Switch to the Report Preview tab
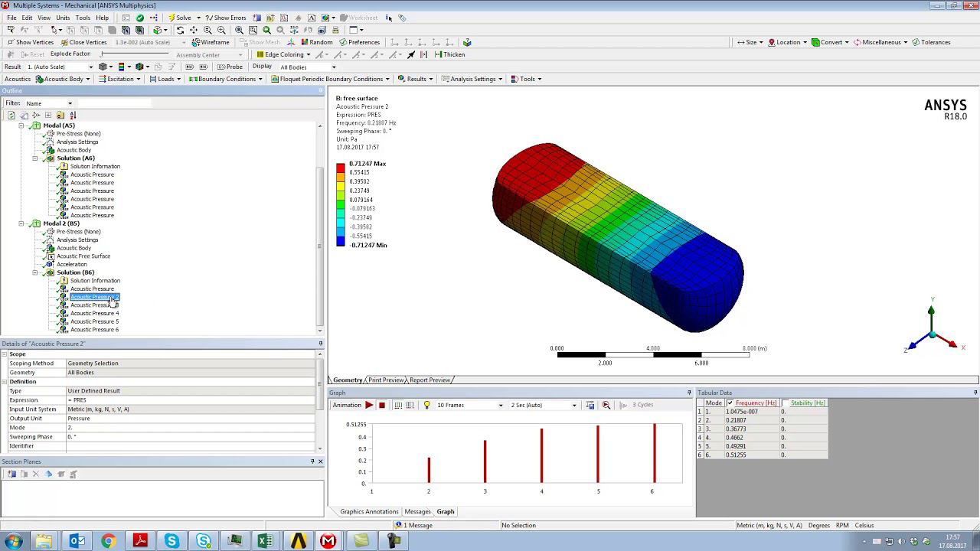 pyautogui.click(x=430, y=380)
